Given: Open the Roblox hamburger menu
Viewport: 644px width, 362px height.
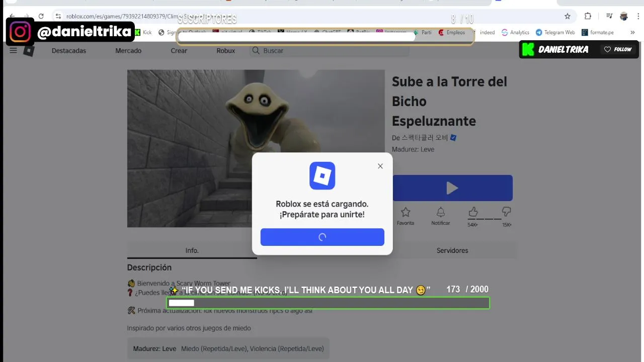Looking at the screenshot, I should tap(14, 50).
